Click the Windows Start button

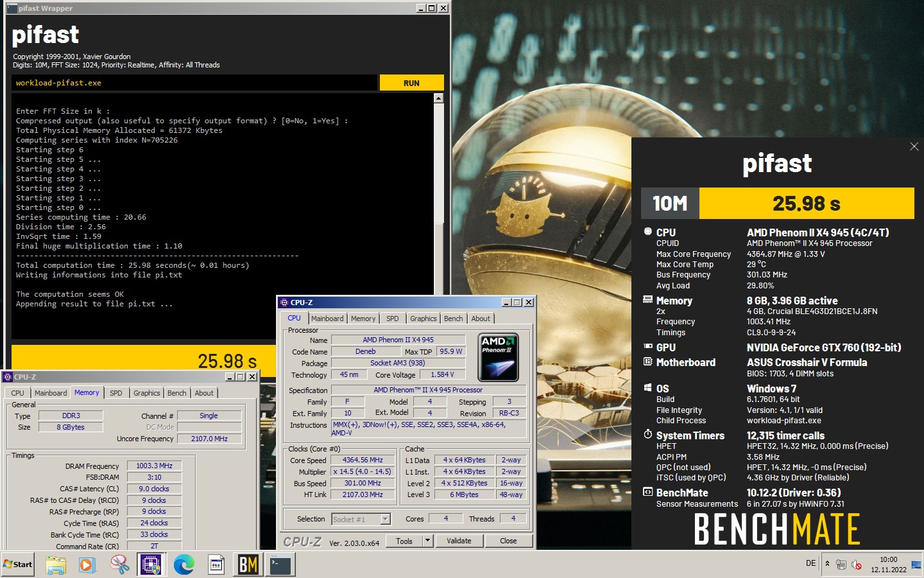click(x=18, y=565)
